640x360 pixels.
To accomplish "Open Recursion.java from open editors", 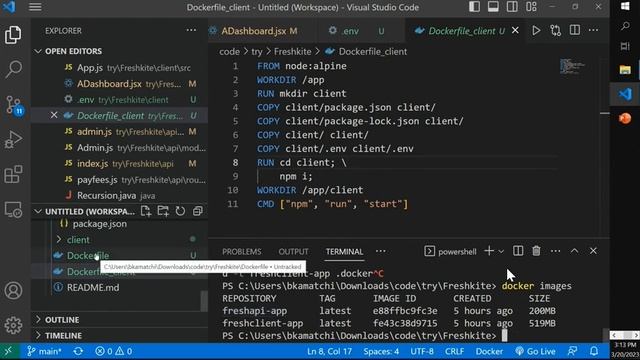I will (120, 196).
